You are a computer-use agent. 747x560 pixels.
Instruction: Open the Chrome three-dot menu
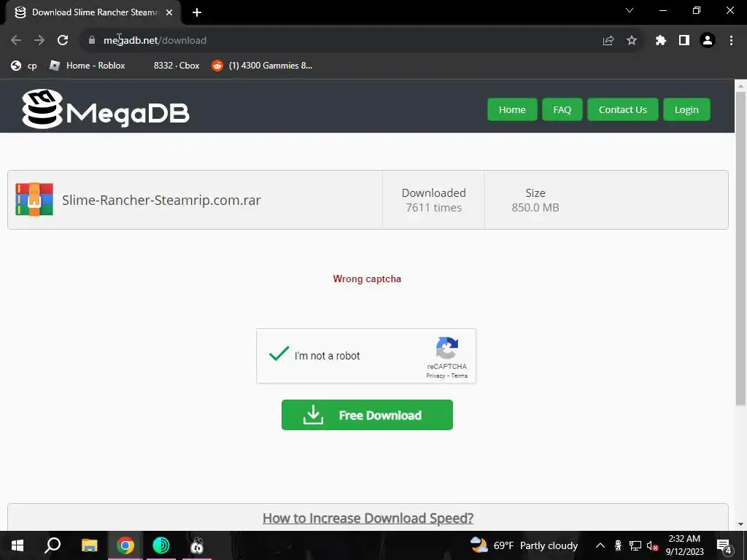(731, 41)
